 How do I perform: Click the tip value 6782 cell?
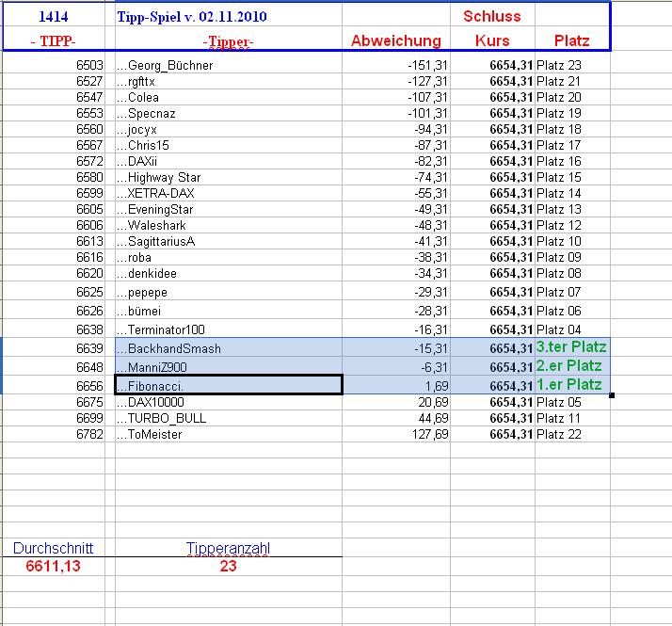(x=54, y=434)
